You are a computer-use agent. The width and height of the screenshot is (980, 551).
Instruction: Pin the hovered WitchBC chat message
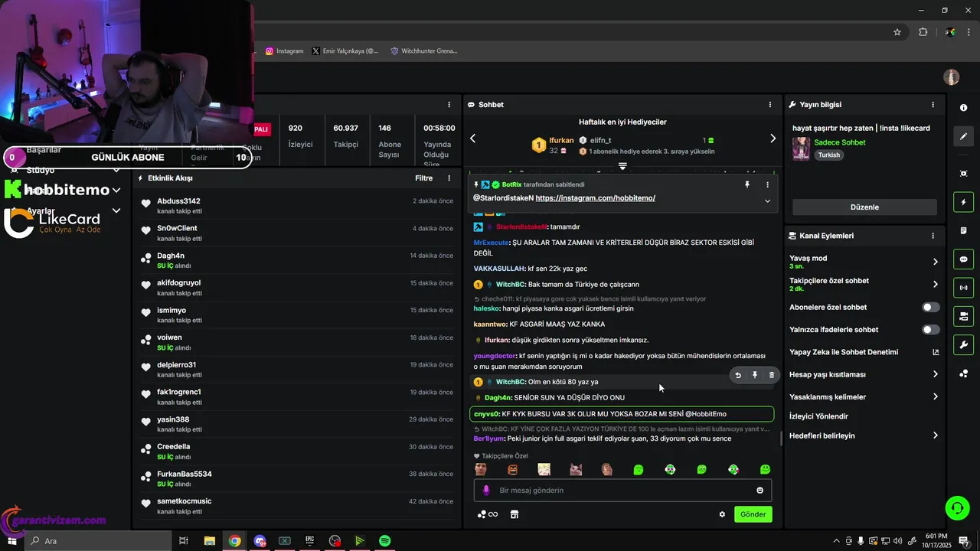point(755,375)
